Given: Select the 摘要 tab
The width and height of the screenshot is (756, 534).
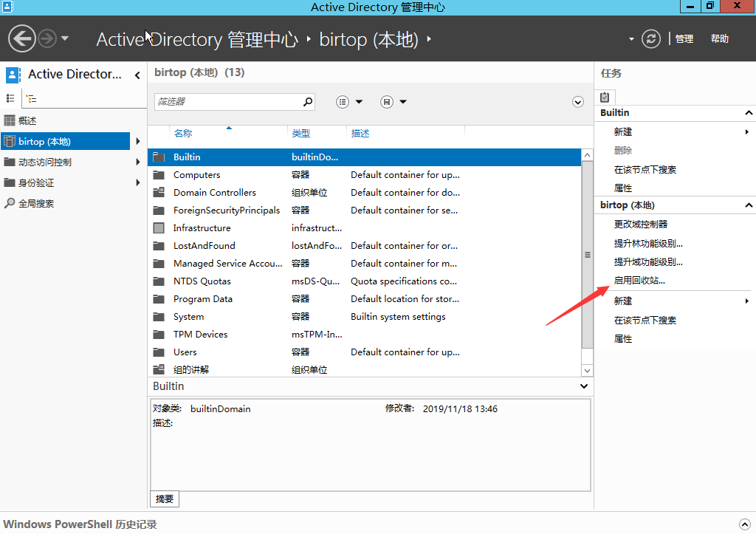Looking at the screenshot, I should tap(165, 499).
